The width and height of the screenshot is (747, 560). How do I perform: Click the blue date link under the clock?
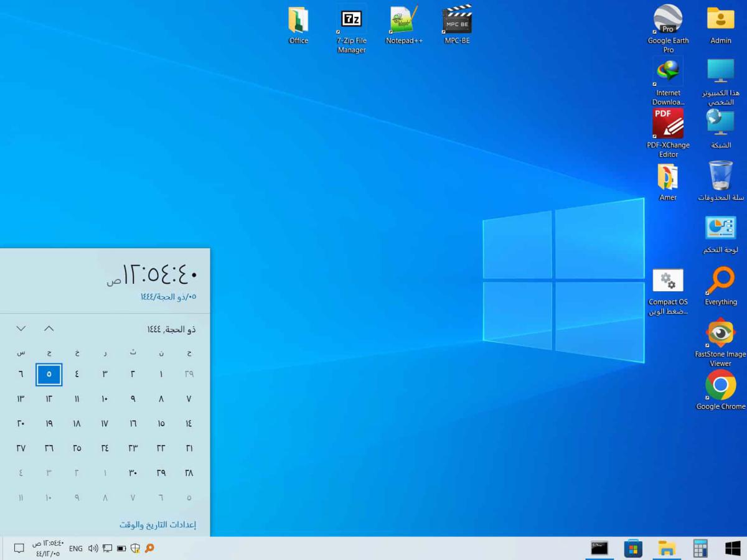[168, 297]
